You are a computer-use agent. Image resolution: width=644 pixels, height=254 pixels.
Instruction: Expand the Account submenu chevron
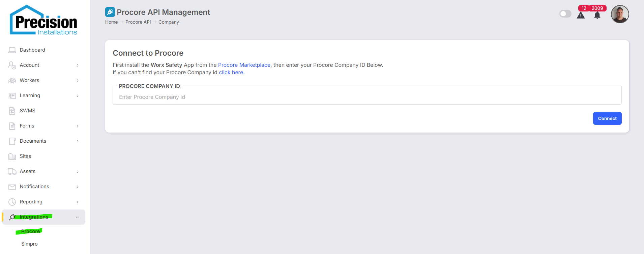(78, 65)
